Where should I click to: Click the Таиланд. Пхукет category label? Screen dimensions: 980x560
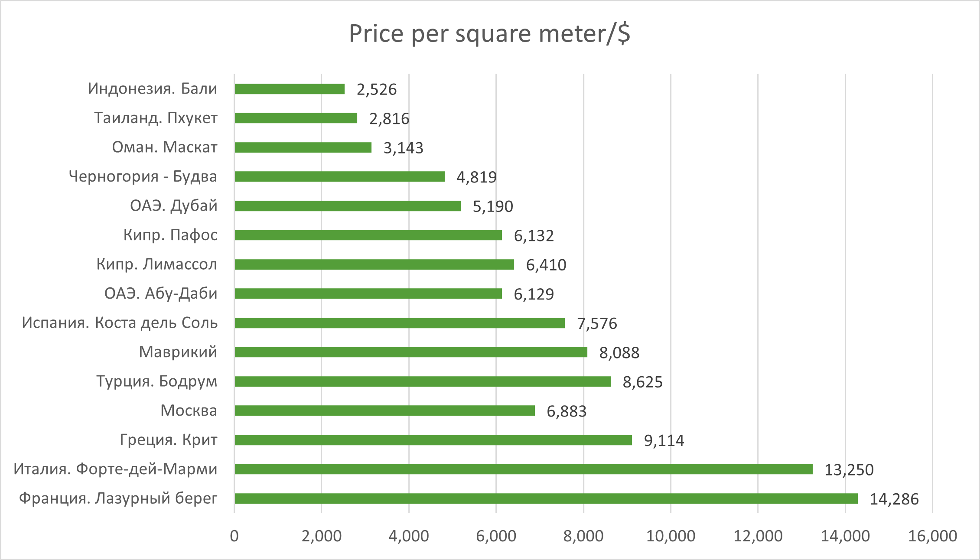tap(156, 118)
